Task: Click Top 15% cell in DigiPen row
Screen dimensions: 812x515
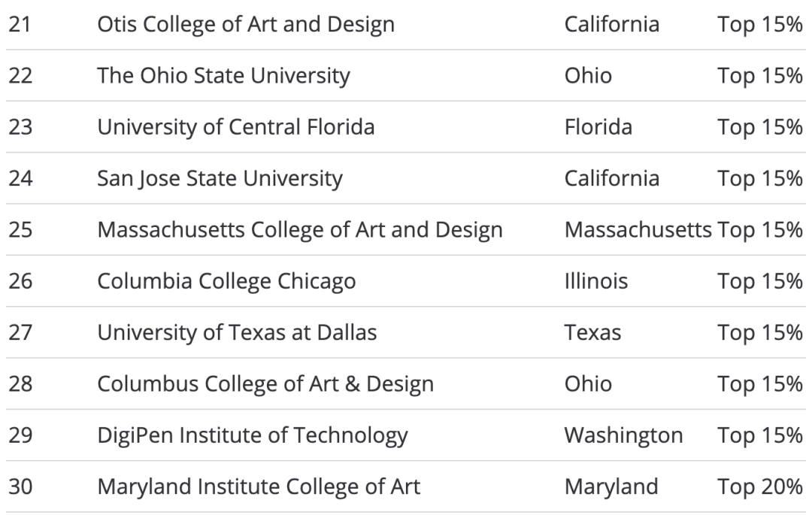Action: [x=759, y=436]
